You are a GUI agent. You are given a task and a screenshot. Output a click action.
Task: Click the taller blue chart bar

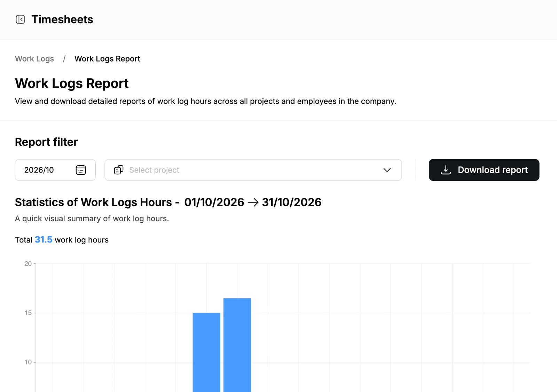(x=237, y=345)
